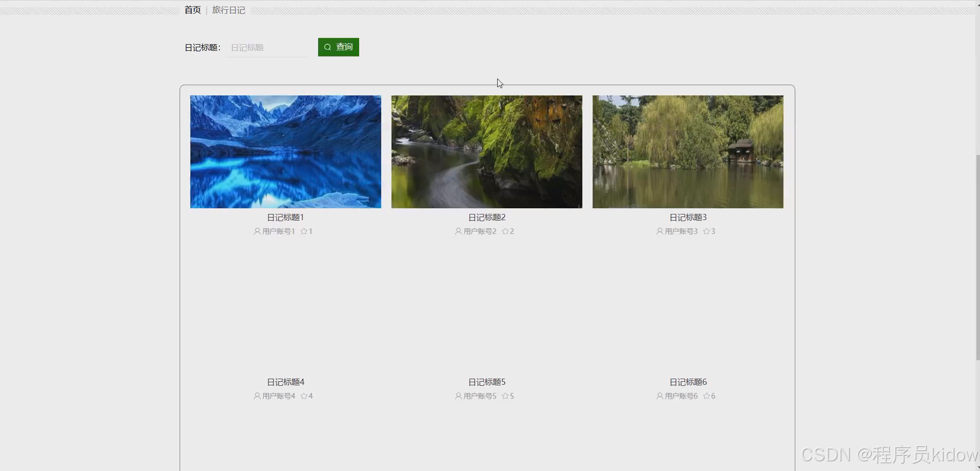Viewport: 980px width, 471px height.
Task: Toggle the star rating on 日记标题3
Action: coord(707,231)
